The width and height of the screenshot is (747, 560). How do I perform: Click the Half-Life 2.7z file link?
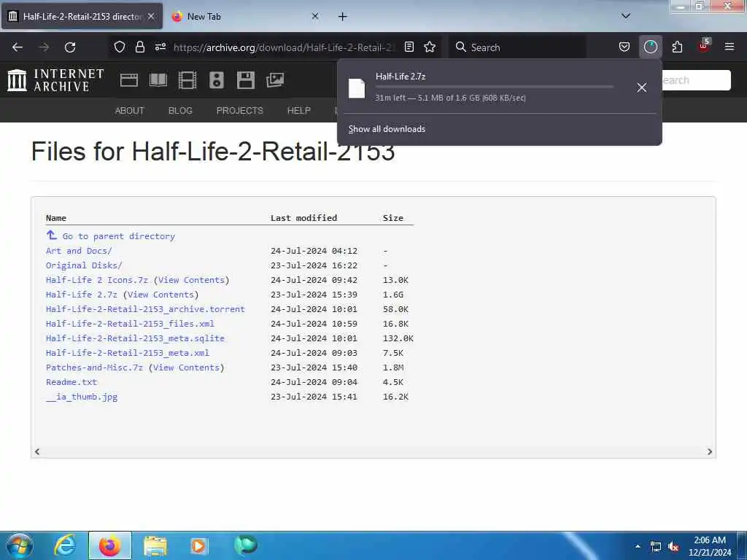click(82, 295)
